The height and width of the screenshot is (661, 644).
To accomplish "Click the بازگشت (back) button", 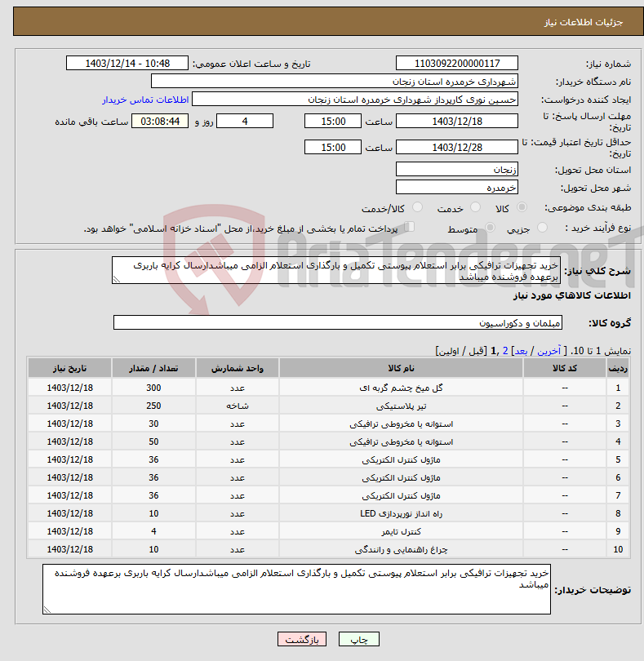I will tap(301, 639).
